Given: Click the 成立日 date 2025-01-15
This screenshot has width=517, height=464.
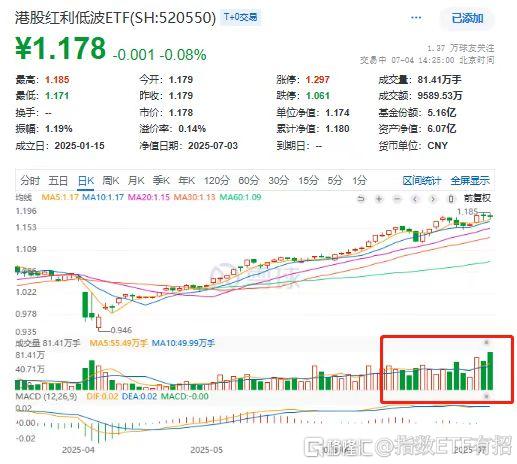Looking at the screenshot, I should pos(79,146).
